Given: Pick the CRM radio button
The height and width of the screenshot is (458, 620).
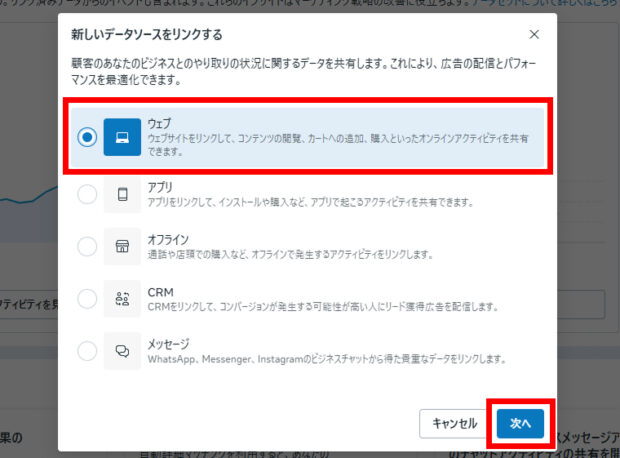Looking at the screenshot, I should (x=87, y=298).
